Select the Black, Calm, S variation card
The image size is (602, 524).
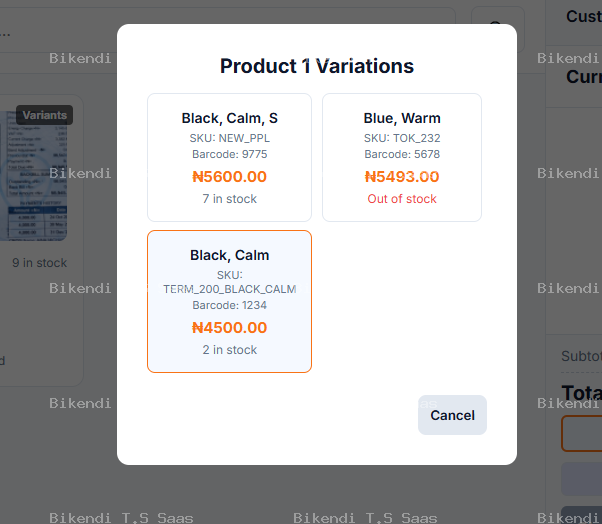(x=229, y=157)
